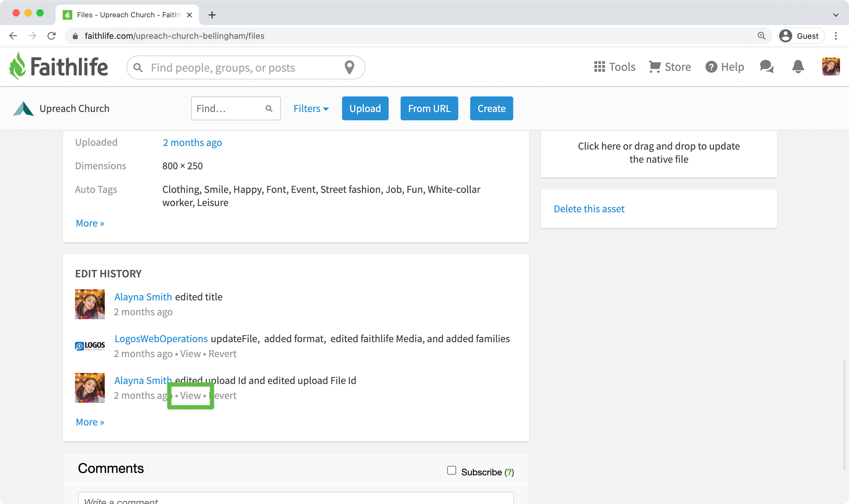The image size is (849, 504).
Task: Click the site lock icon
Action: [75, 36]
